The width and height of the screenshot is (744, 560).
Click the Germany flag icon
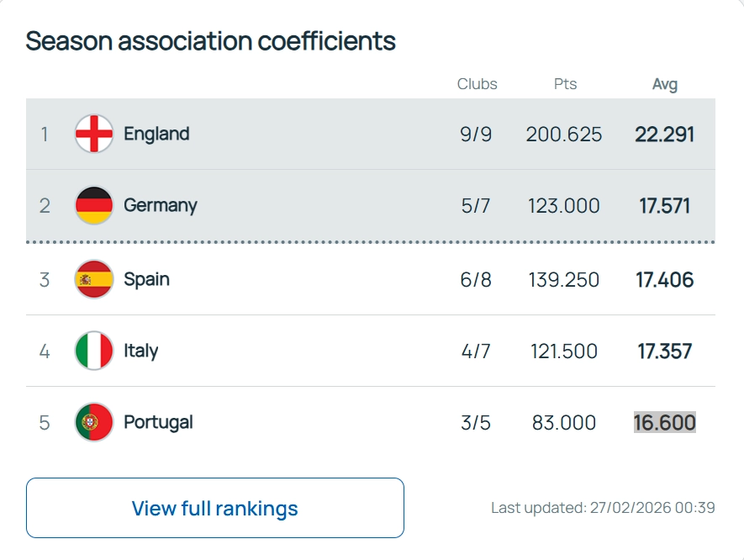(x=93, y=205)
